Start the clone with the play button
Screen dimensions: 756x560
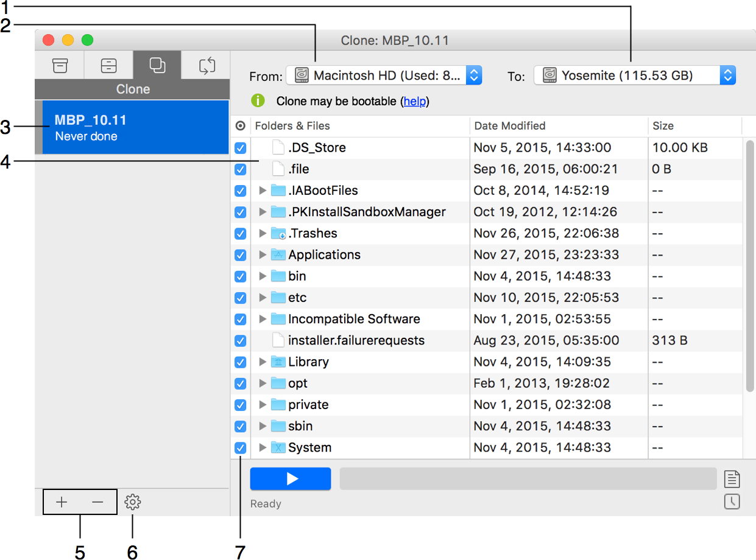click(x=291, y=479)
